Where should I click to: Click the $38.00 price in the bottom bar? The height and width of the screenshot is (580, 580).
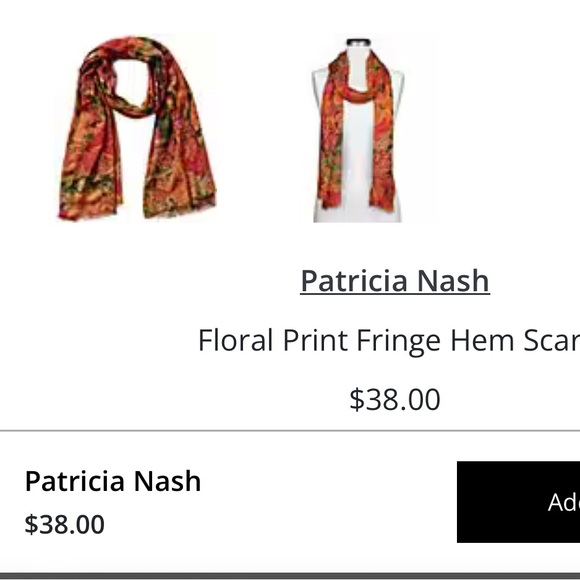pos(64,524)
